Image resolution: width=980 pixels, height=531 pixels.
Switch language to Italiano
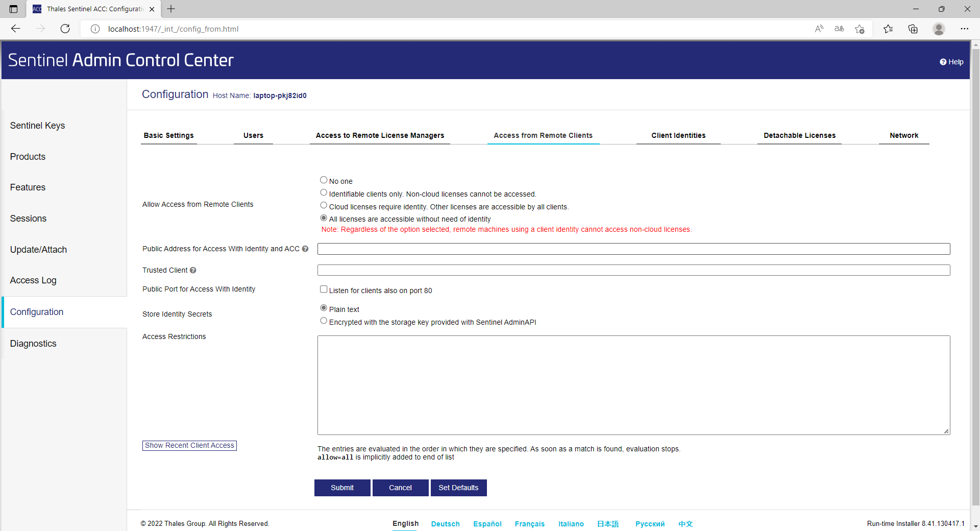point(571,524)
